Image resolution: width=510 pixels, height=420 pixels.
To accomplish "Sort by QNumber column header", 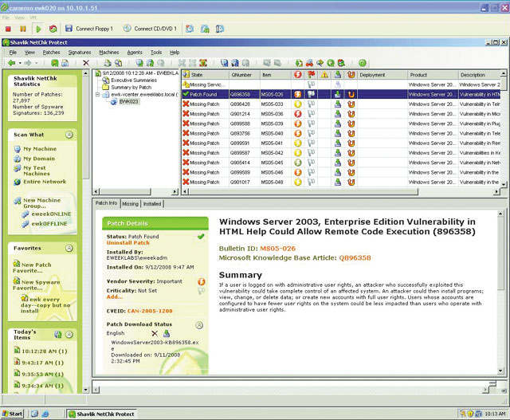I will pos(245,75).
